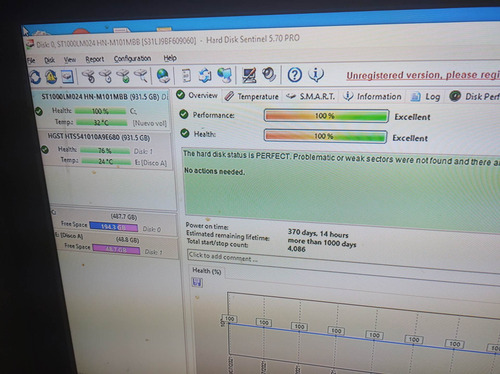
Task: Click the blue arrows report toolbar icon
Action: [205, 75]
